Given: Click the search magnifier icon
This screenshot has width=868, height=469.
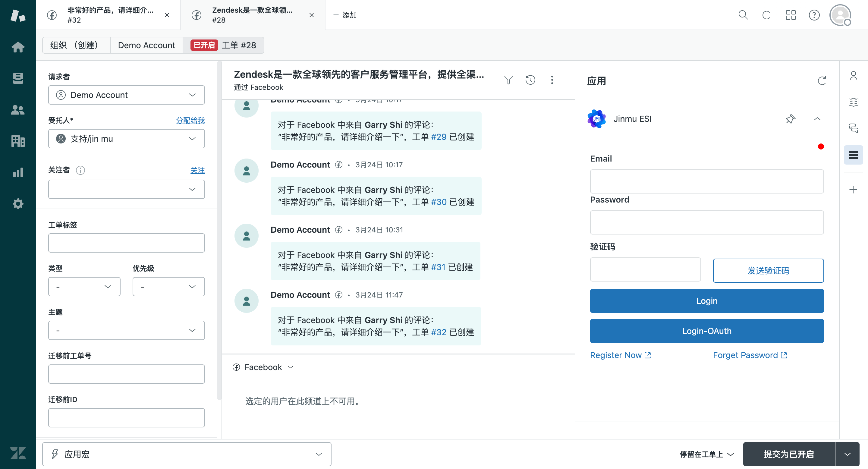Looking at the screenshot, I should (x=743, y=15).
